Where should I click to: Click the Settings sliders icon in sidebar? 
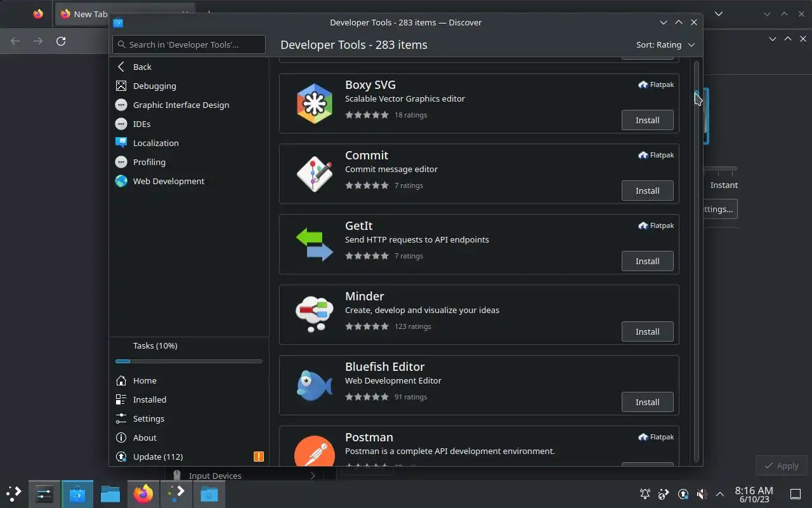pos(121,418)
